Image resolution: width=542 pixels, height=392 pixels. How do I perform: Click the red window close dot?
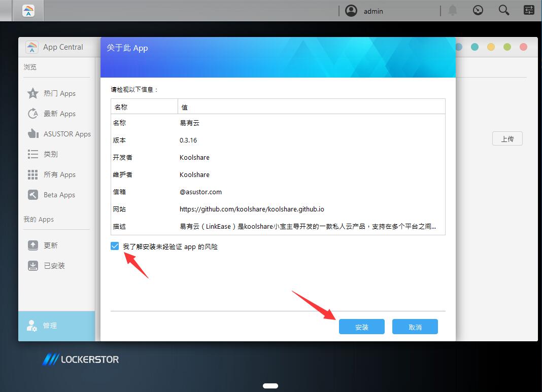click(x=523, y=47)
